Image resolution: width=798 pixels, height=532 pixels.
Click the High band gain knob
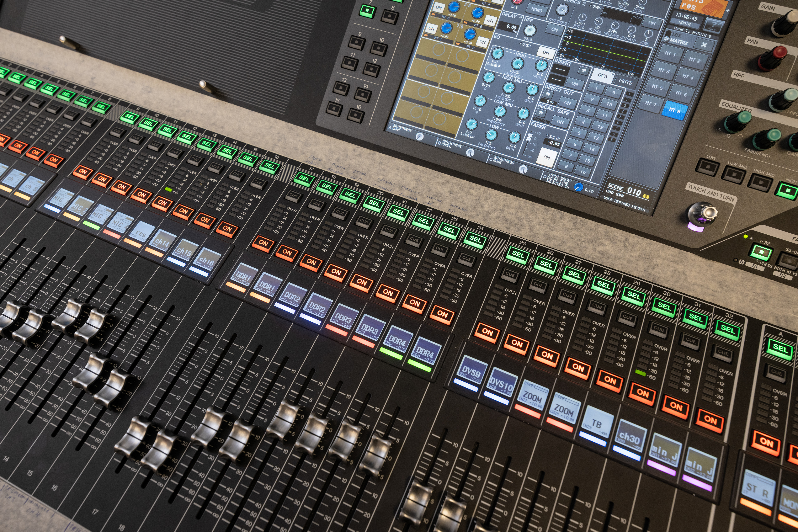click(x=541, y=65)
